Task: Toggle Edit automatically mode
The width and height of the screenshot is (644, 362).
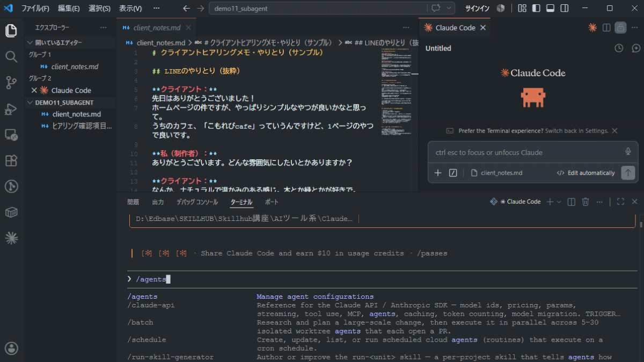Action: click(586, 173)
